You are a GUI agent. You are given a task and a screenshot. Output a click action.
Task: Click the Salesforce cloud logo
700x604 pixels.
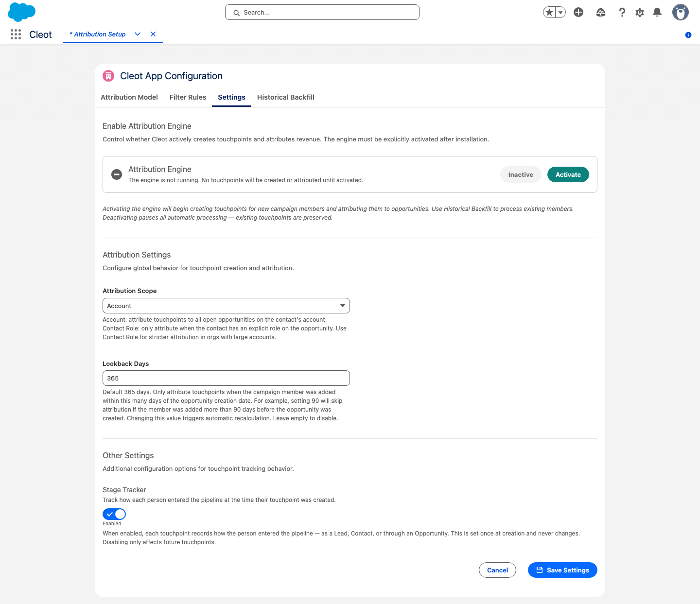[22, 12]
